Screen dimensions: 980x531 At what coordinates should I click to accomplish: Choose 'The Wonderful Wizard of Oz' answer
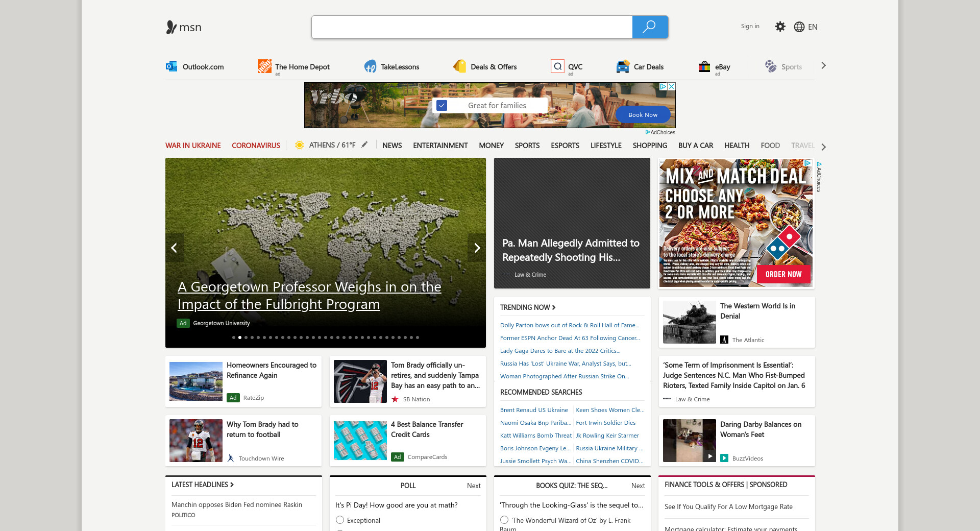[x=504, y=520]
